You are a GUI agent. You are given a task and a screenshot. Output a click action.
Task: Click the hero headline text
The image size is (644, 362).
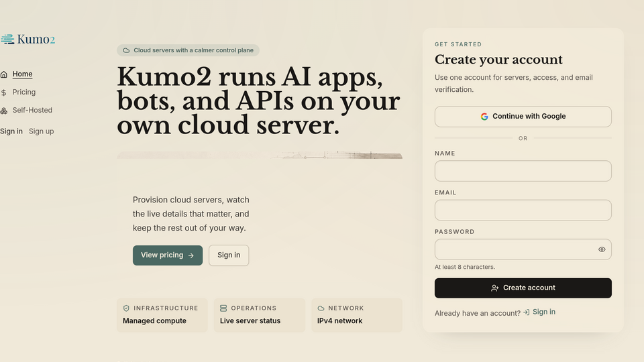point(259,101)
